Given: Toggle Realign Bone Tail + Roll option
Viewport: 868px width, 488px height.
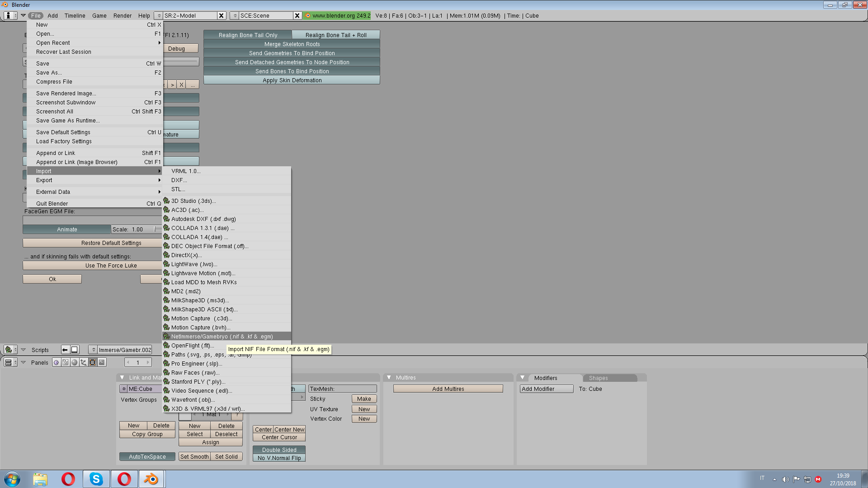Looking at the screenshot, I should coord(336,35).
